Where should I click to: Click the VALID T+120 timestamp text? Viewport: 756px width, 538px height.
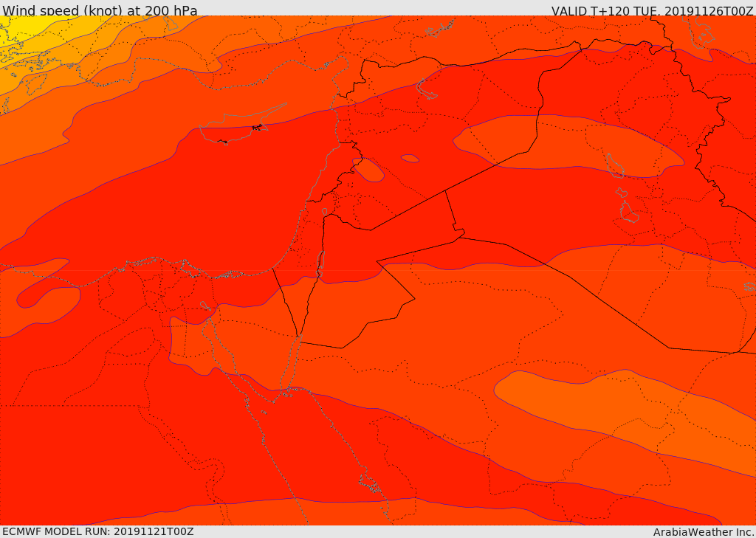click(652, 11)
